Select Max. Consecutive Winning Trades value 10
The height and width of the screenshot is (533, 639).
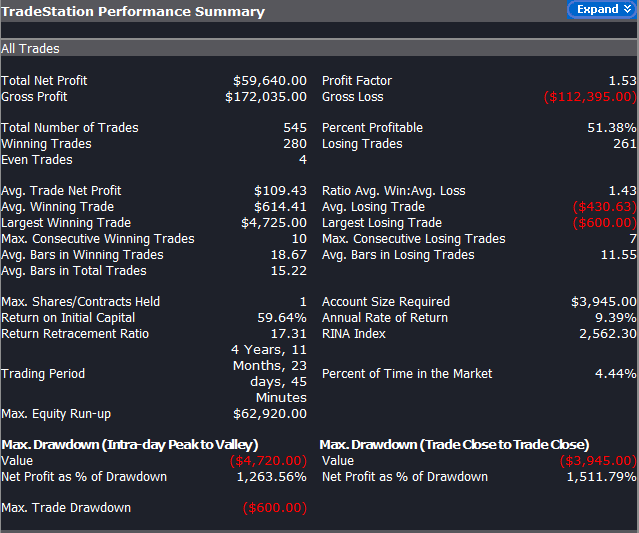click(x=299, y=238)
